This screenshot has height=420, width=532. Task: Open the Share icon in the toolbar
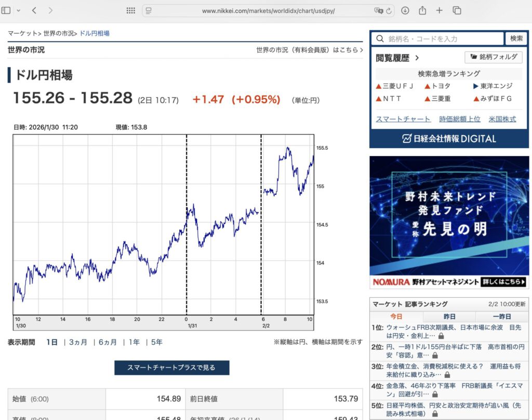point(421,10)
